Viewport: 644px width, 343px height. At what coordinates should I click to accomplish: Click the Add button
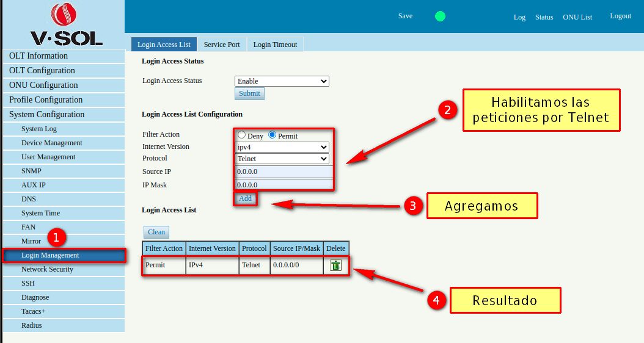pos(245,198)
